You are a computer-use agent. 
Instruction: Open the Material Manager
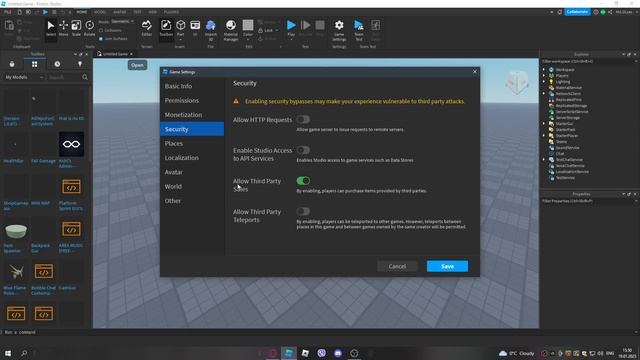[x=231, y=29]
